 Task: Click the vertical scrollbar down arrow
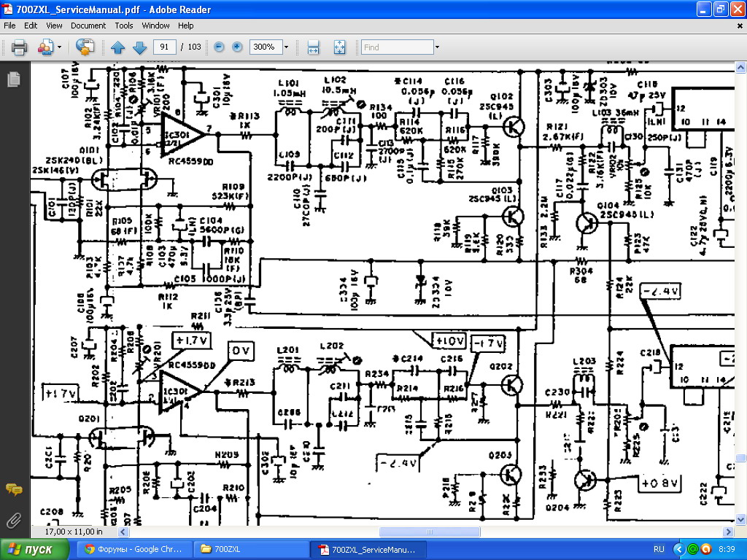coord(740,520)
